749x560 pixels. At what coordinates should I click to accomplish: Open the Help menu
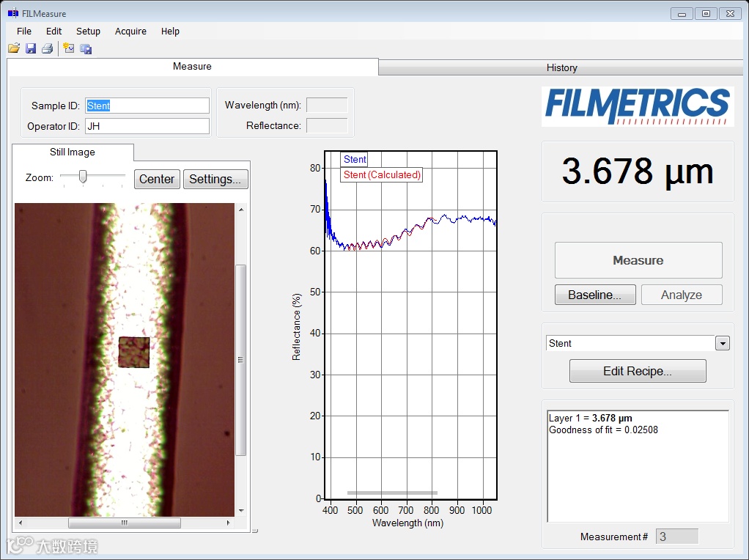pos(170,31)
